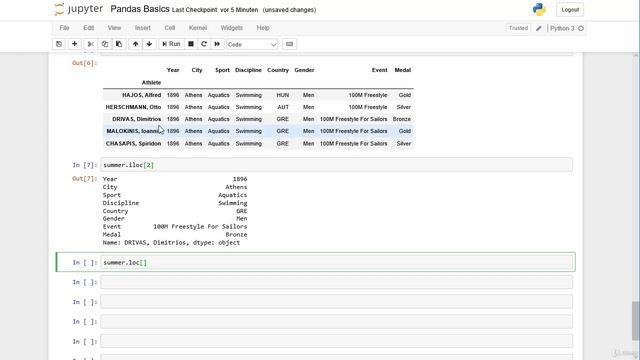Click the Sport column header
The width and height of the screenshot is (640, 360).
click(222, 70)
